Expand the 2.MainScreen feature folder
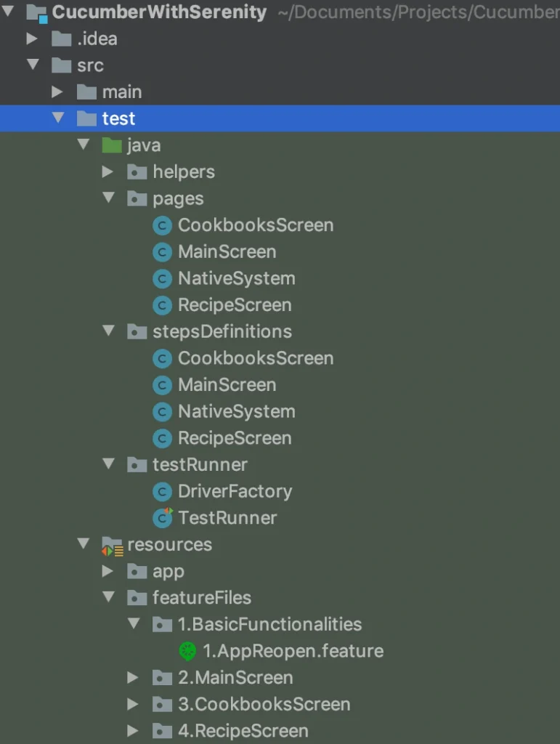The height and width of the screenshot is (744, 560). [133, 678]
